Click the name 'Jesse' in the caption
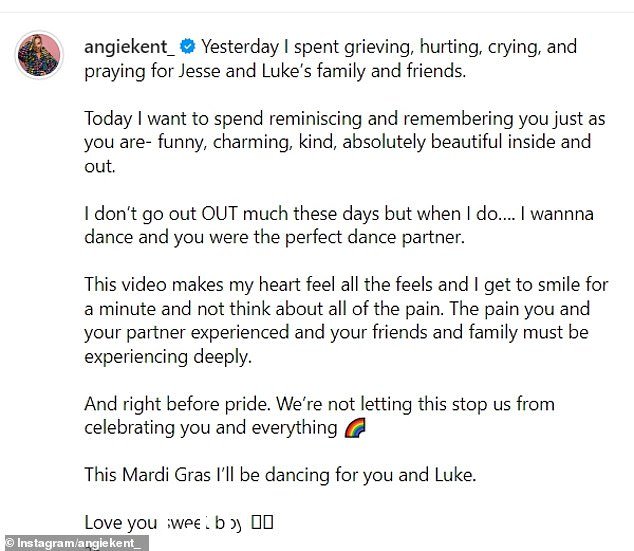The image size is (634, 551). coord(199,71)
